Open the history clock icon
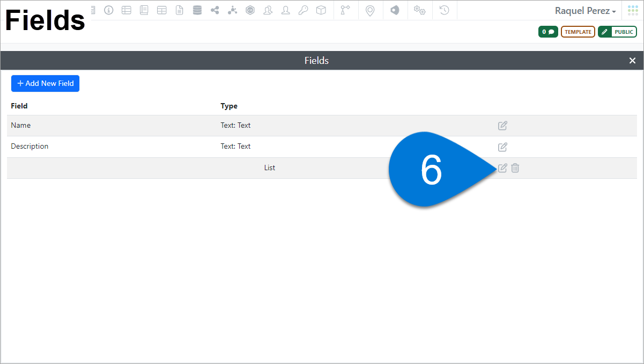644x364 pixels. (444, 10)
